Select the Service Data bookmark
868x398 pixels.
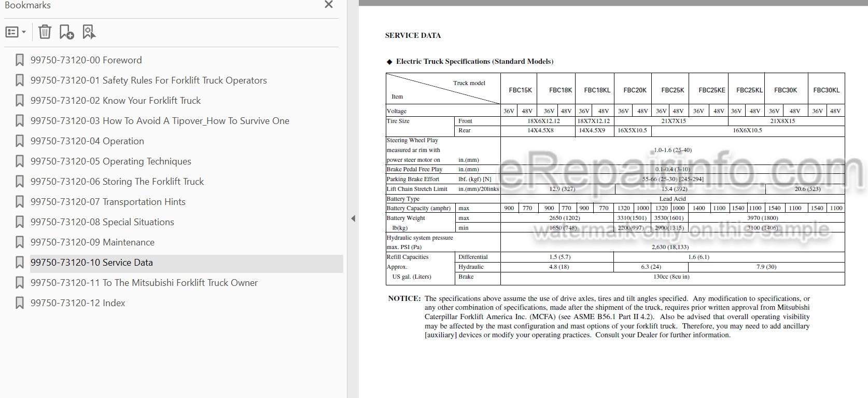[x=91, y=263]
